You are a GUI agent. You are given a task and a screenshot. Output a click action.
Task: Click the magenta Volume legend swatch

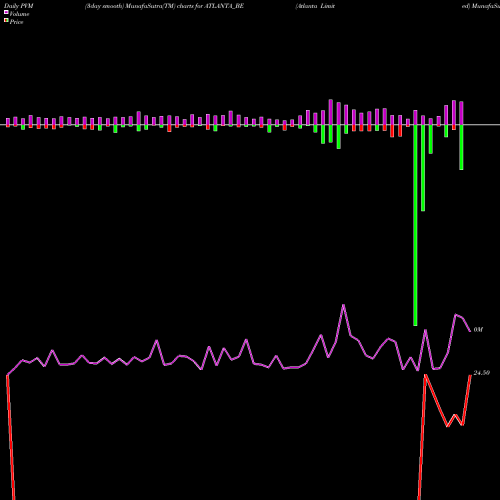pos(6,12)
